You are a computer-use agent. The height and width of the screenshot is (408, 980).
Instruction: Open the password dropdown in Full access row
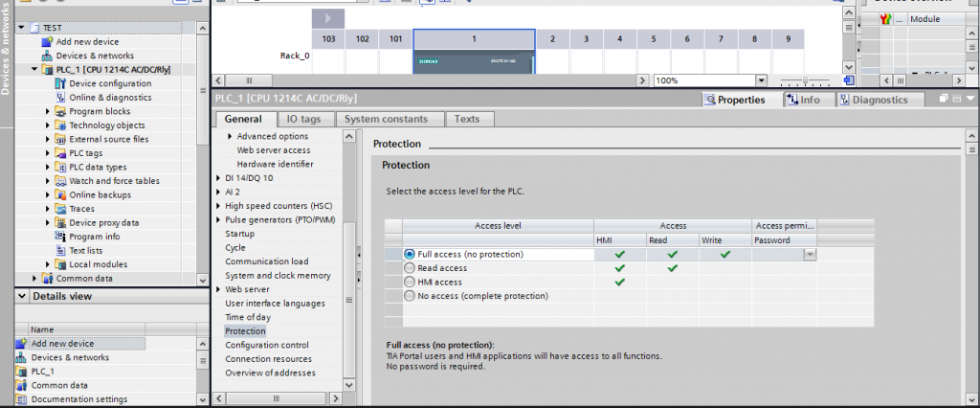(x=810, y=255)
